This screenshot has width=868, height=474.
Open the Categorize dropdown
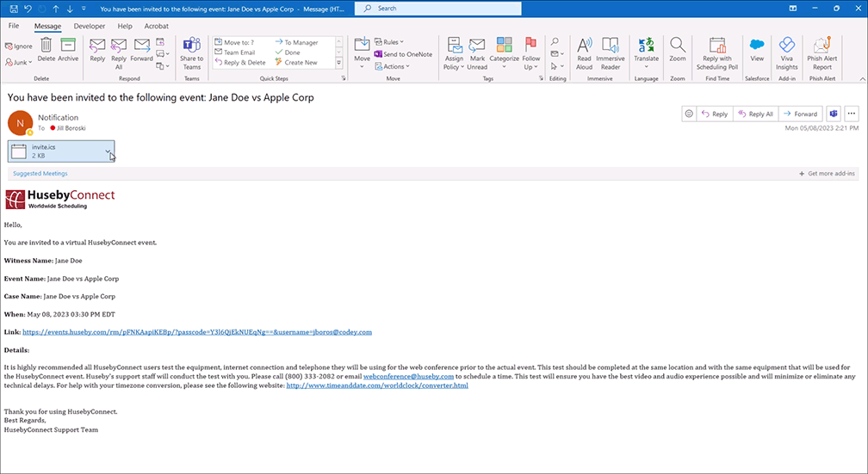click(505, 53)
